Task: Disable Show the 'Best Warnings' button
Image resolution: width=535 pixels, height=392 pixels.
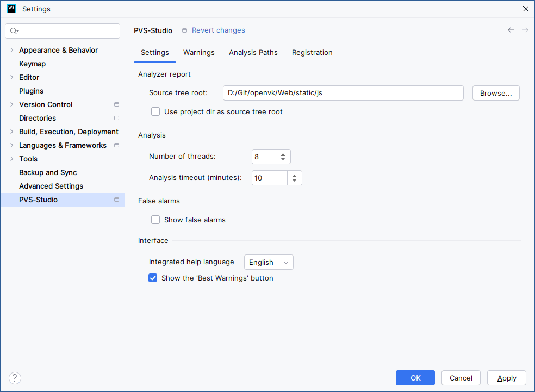Action: click(x=153, y=277)
